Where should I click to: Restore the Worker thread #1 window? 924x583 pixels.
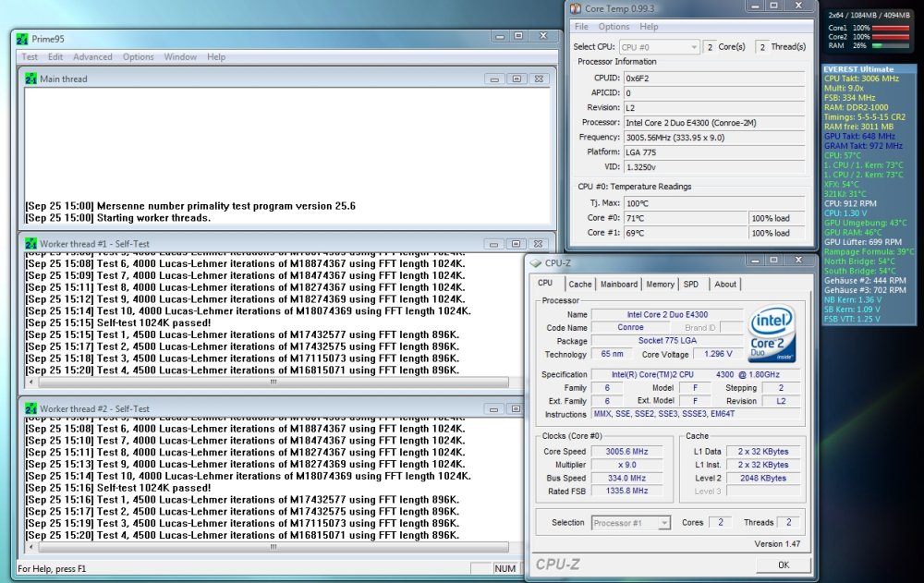517,244
